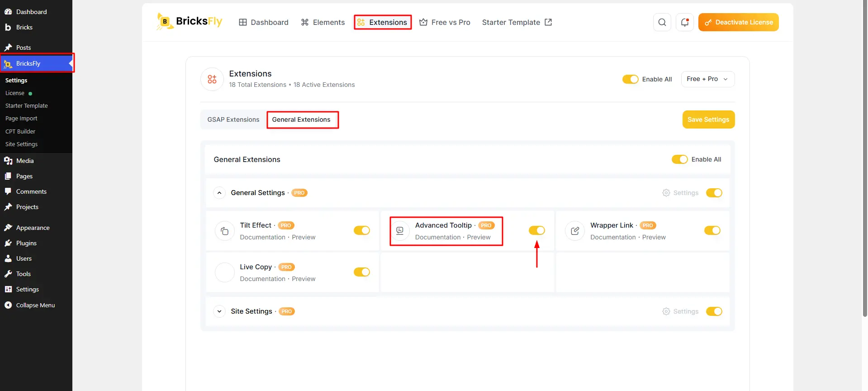This screenshot has width=868, height=391.
Task: Click the Live Copy icon circle
Action: pos(225,273)
